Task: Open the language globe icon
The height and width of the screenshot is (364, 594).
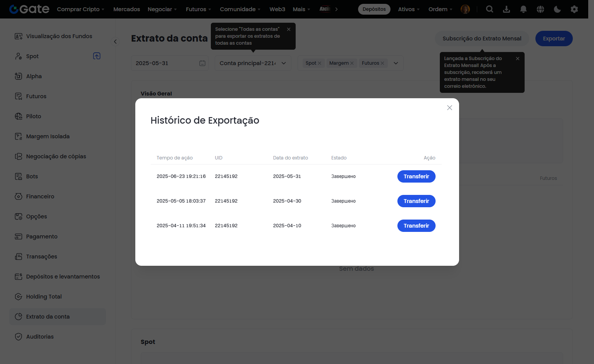Action: (x=540, y=9)
